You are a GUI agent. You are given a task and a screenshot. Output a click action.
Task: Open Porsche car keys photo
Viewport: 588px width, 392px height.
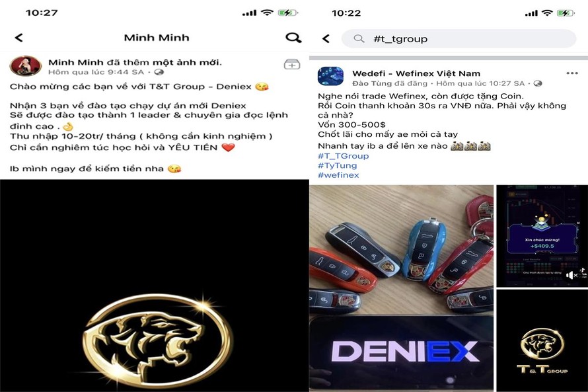point(401,288)
